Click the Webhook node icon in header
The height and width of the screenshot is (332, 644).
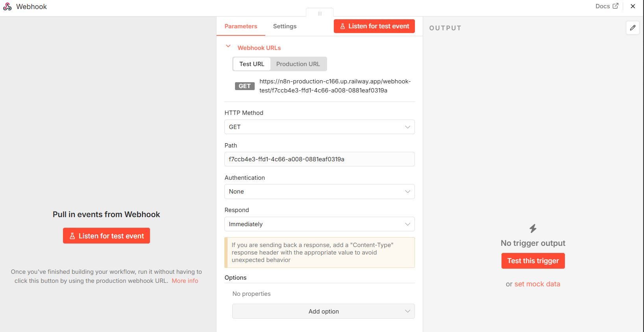(x=7, y=7)
